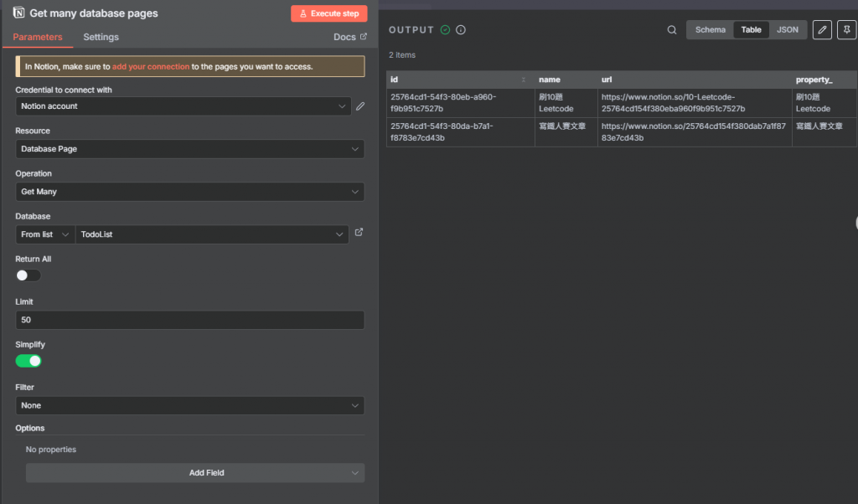The width and height of the screenshot is (858, 504).
Task: Click the property_ column header
Action: click(x=824, y=80)
